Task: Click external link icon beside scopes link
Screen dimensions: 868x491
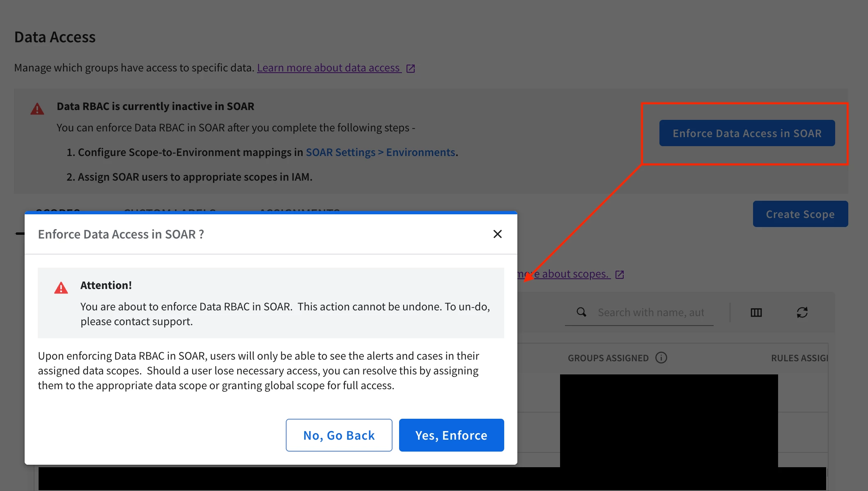Action: pyautogui.click(x=620, y=274)
